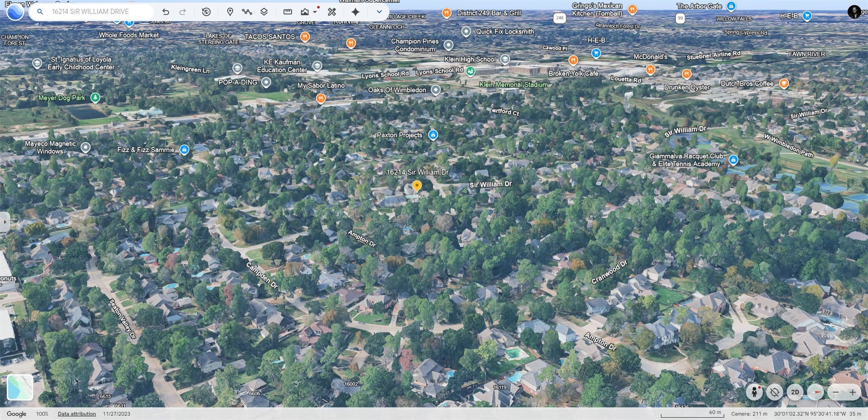Screen dimensions: 868x420
Task: Click the Klein Memorial Stadium label
Action: 513,85
